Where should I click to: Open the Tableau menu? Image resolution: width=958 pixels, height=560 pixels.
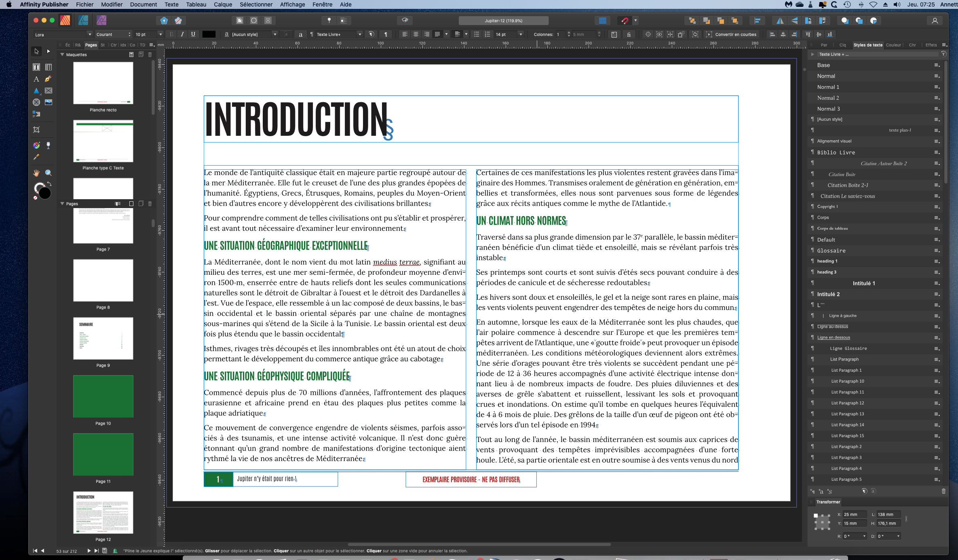pyautogui.click(x=196, y=4)
